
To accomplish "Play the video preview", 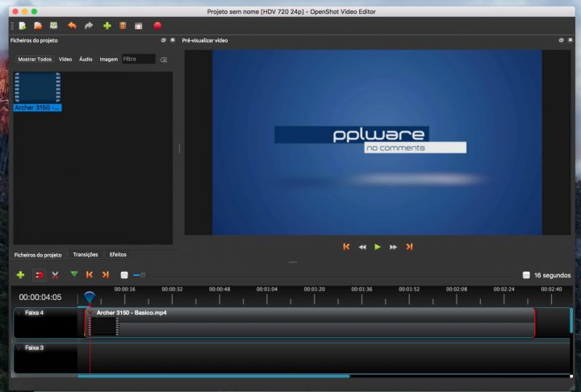I will [378, 247].
